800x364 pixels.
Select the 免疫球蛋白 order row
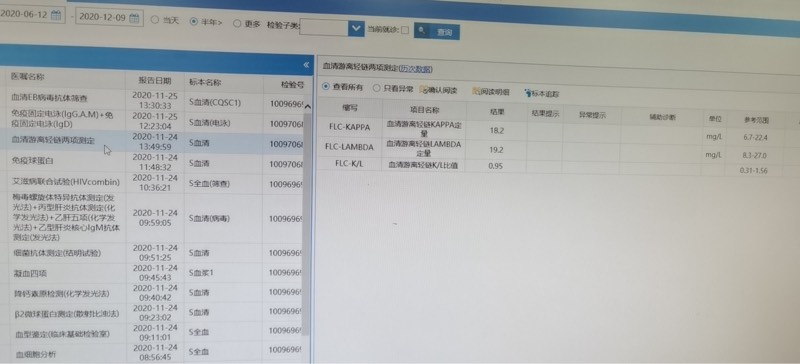pos(152,163)
